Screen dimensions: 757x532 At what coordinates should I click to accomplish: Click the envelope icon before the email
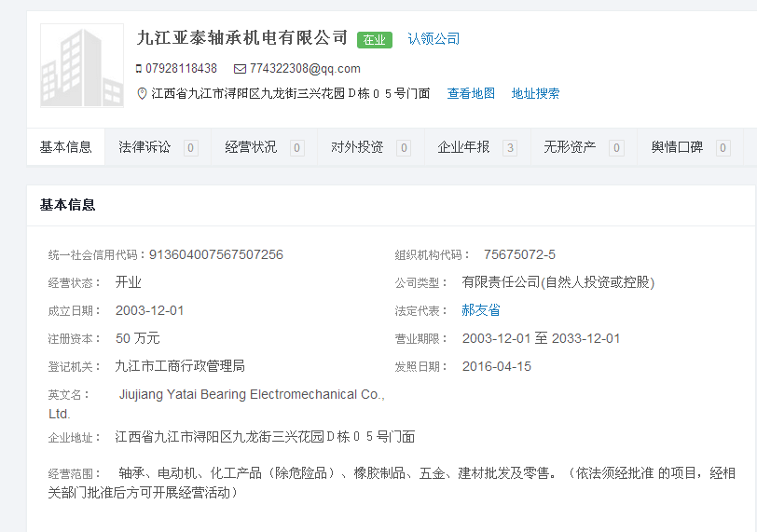pyautogui.click(x=240, y=69)
